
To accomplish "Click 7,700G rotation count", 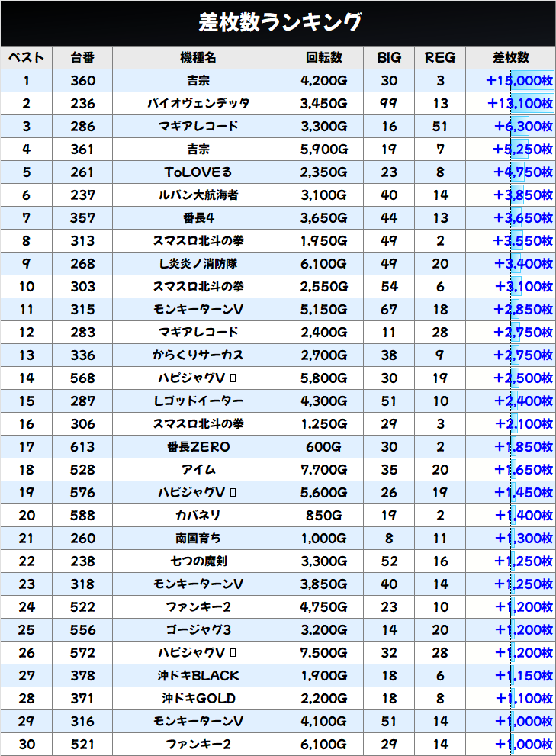I will tap(323, 470).
